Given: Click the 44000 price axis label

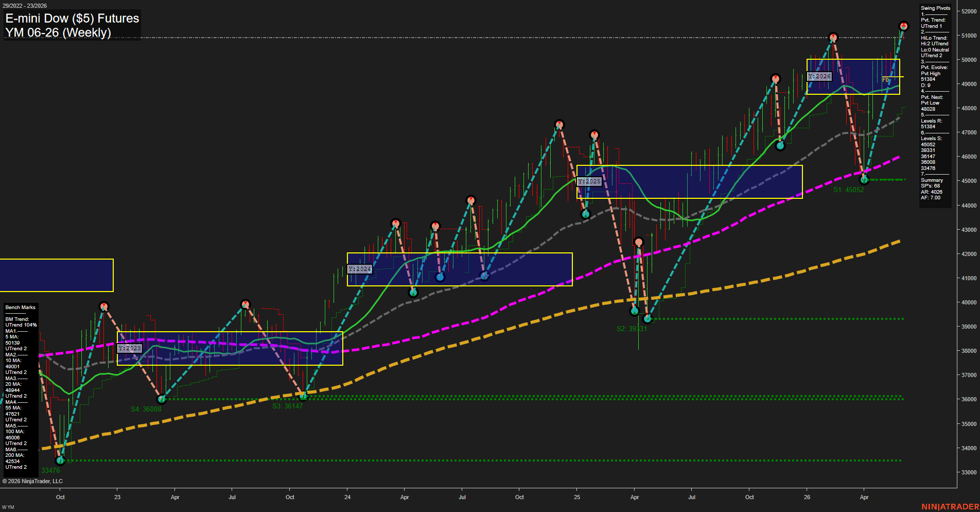Looking at the screenshot, I should click(x=969, y=206).
